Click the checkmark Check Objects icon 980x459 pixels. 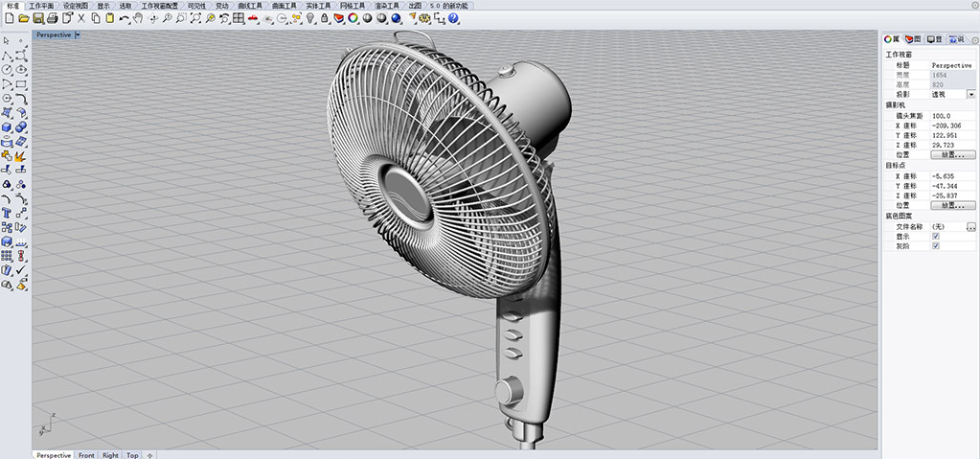[21, 270]
